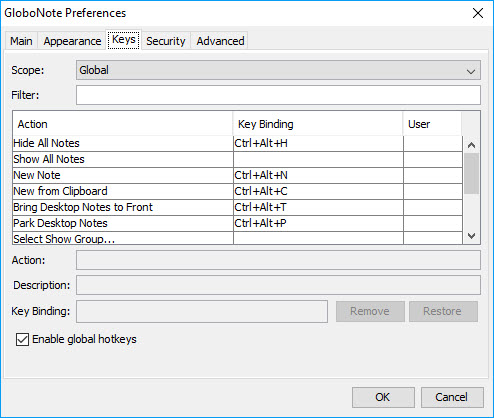The image size is (494, 418).
Task: Click the Restore key binding button
Action: [x=443, y=311]
